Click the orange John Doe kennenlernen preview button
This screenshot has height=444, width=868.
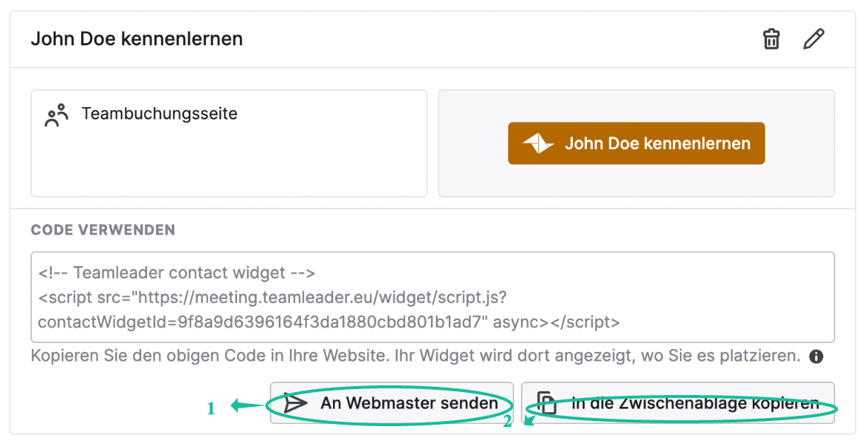tap(636, 143)
